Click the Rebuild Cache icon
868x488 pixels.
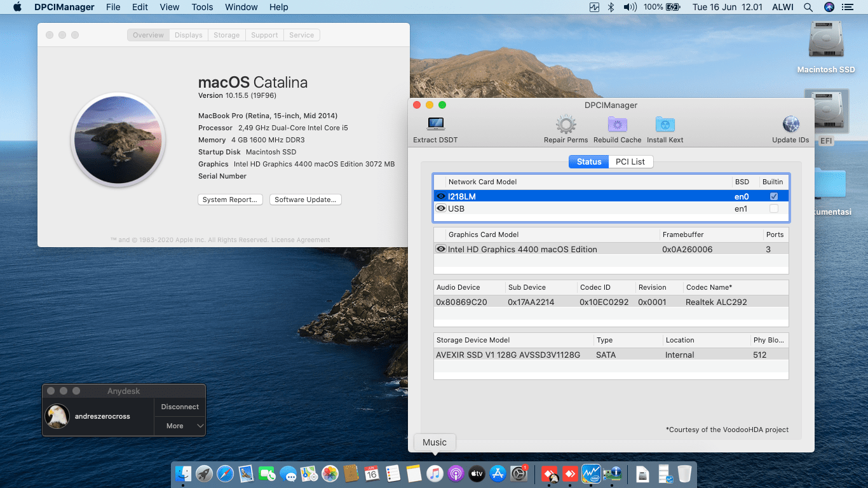(x=617, y=125)
